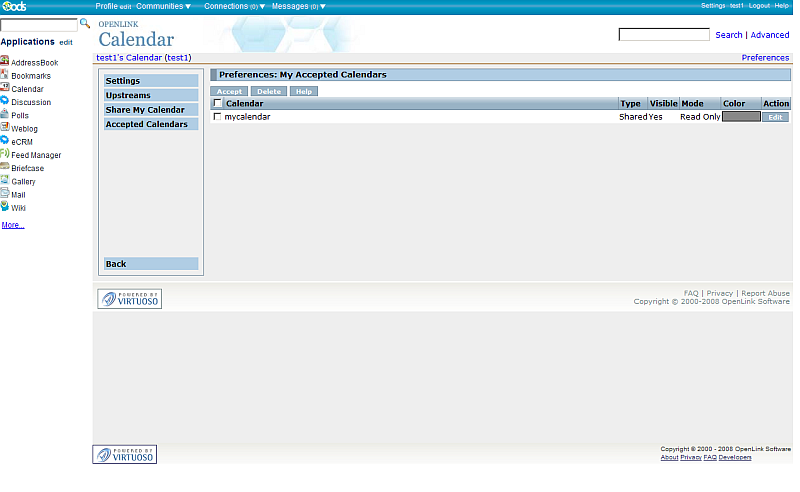Open the Bookmarks app icon
Screen dimensions: 800x492
coord(5,75)
